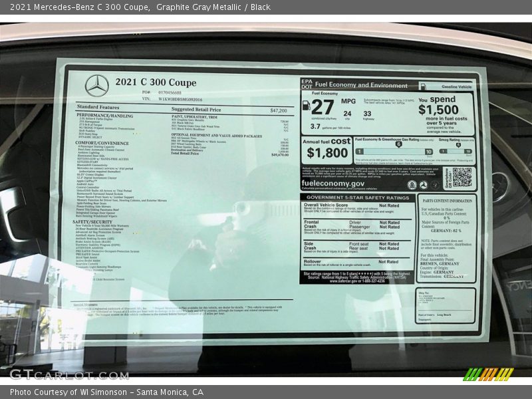Click "Photo Courtesy of WI Simonson" caption
Viewport: 532px width, 399px height.
pyautogui.click(x=68, y=392)
